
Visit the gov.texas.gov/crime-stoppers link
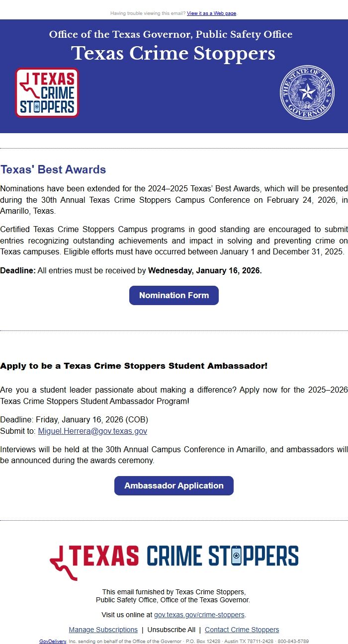tap(199, 615)
